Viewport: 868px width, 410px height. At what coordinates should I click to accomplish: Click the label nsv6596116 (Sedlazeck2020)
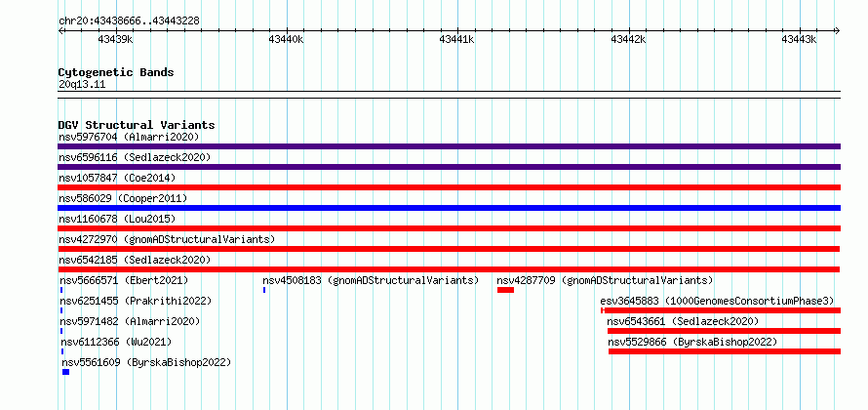click(135, 157)
